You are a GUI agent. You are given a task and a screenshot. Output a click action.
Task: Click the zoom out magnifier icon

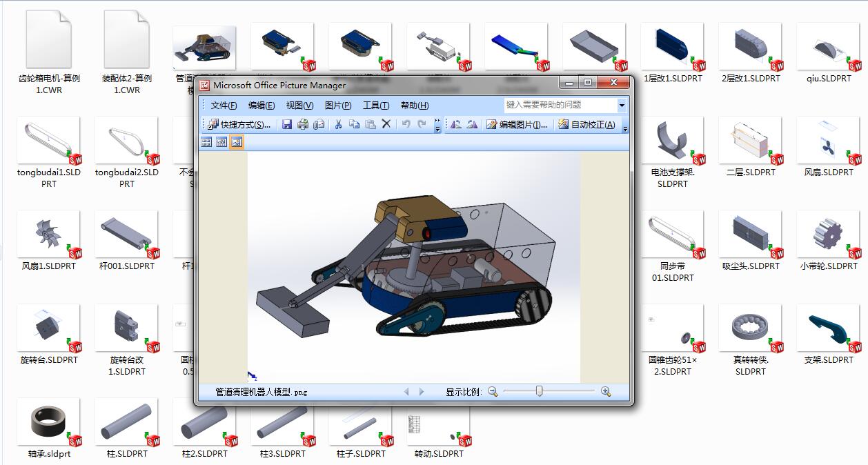click(x=493, y=392)
